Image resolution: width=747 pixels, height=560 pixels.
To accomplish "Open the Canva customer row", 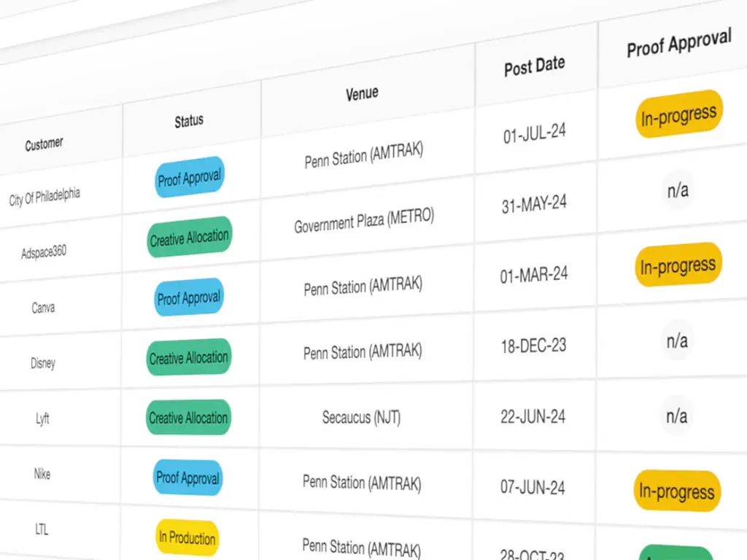I will (x=43, y=308).
